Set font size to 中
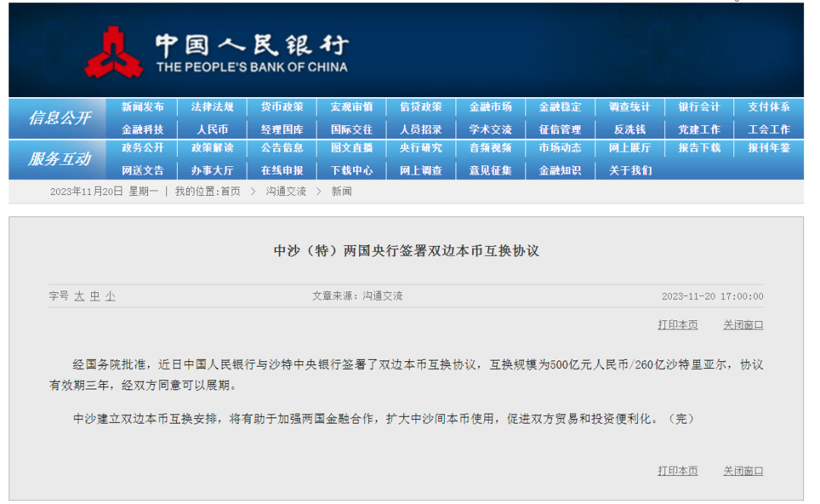820x504 pixels. point(95,297)
